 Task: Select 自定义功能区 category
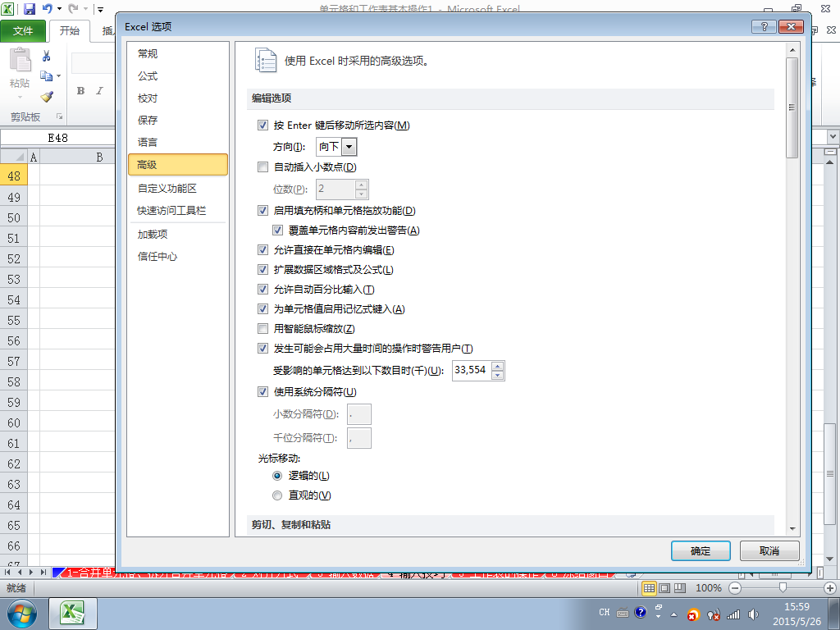pyautogui.click(x=178, y=188)
